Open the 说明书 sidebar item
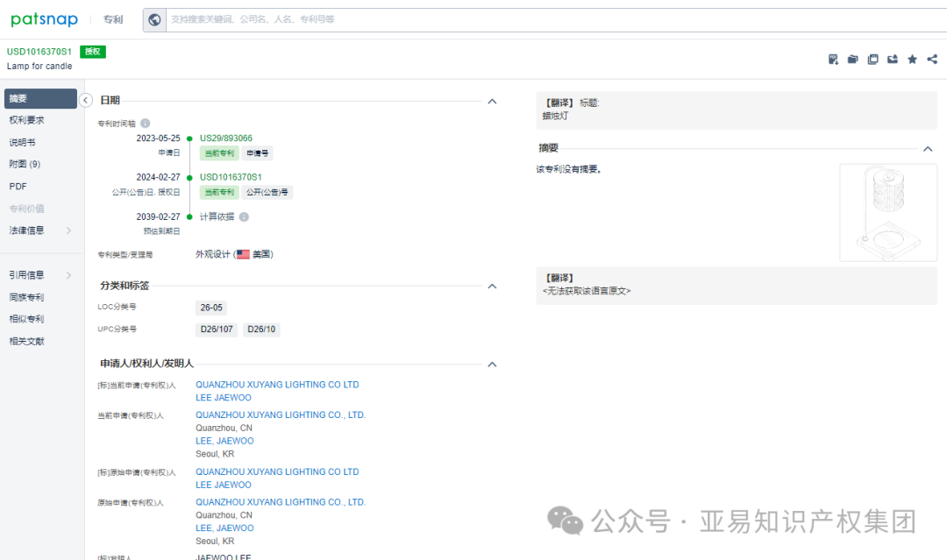The height and width of the screenshot is (560, 947). click(x=22, y=143)
